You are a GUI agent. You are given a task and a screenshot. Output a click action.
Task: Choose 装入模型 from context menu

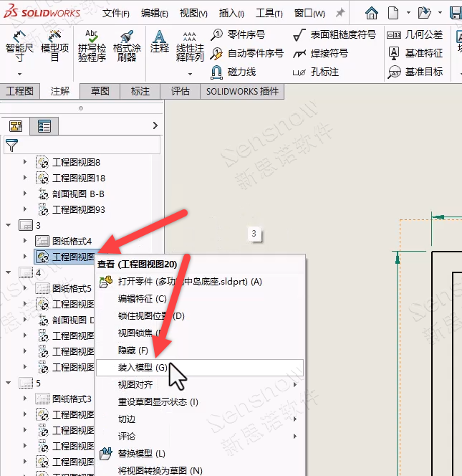[x=143, y=368]
